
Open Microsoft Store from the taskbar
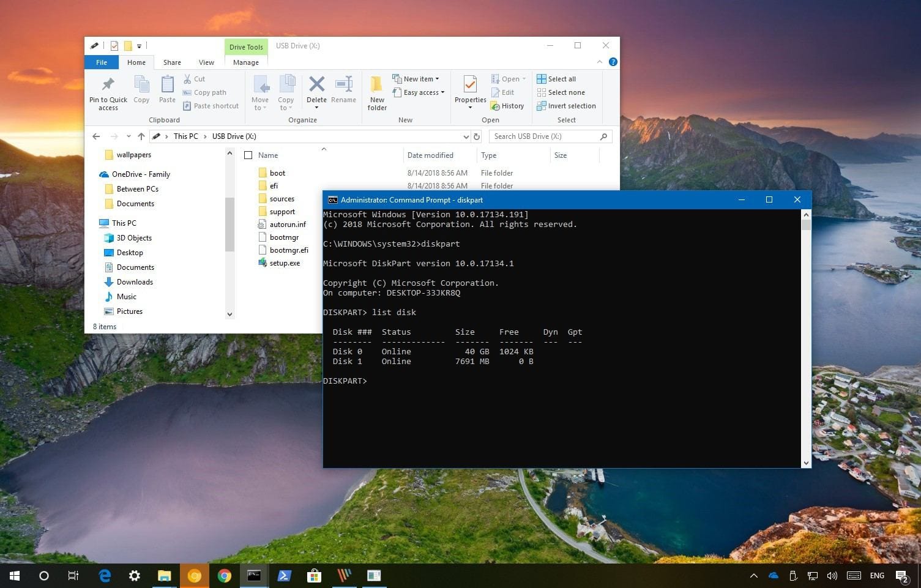(314, 575)
